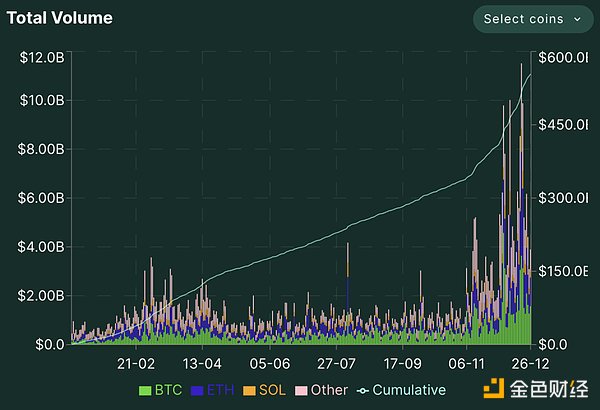
Task: Click the Total Volume chart title
Action: [59, 18]
